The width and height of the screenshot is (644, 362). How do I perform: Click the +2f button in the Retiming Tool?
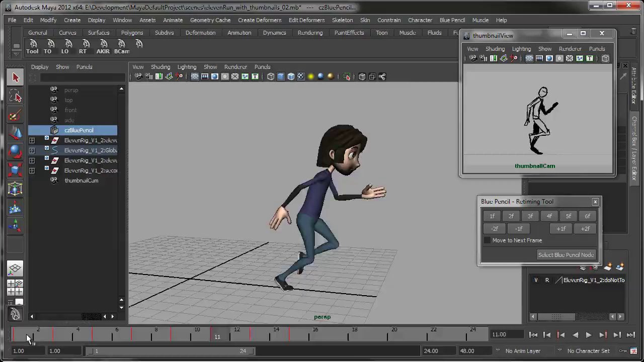point(585,229)
